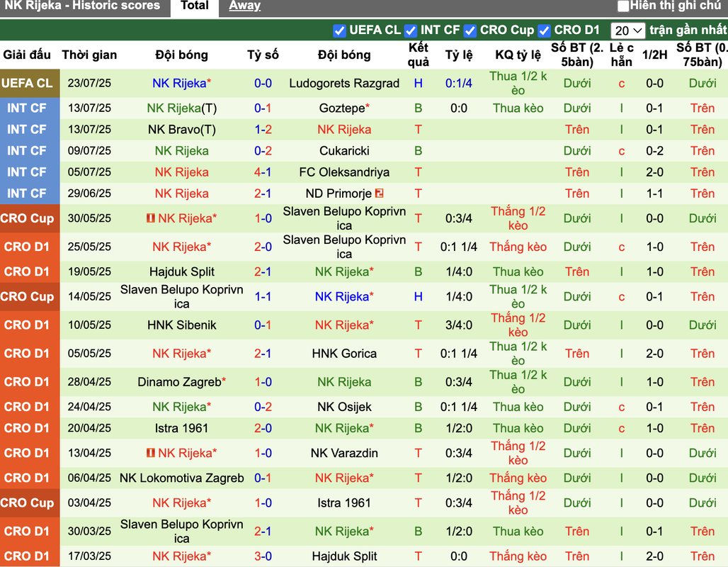This screenshot has height=567, width=728.
Task: Switch to the Away tab
Action: [x=245, y=6]
